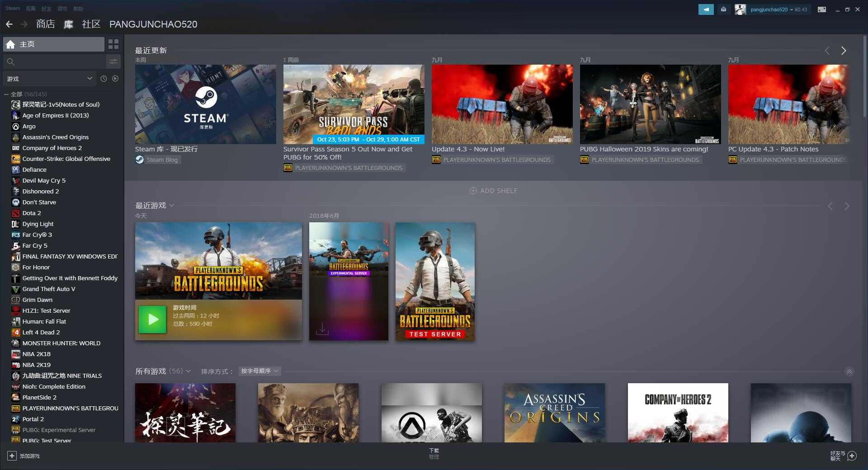Click the Argo list icon
Screen dimensions: 868x470
16,127
